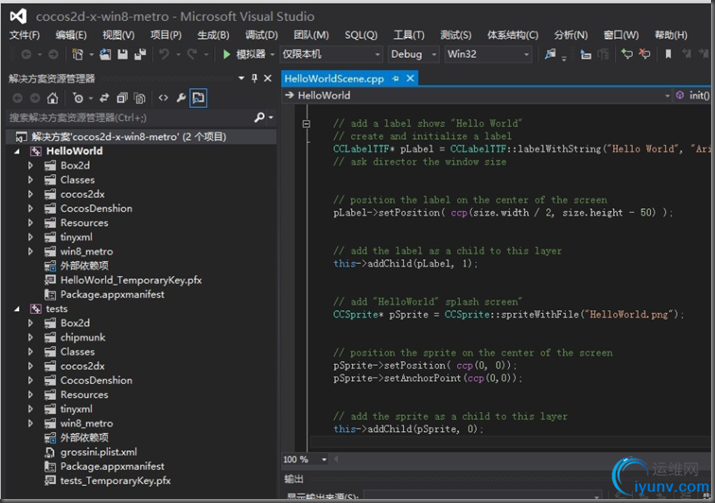Image resolution: width=715 pixels, height=503 pixels.
Task: Click the Sync with Active Document icon
Action: [x=104, y=98]
